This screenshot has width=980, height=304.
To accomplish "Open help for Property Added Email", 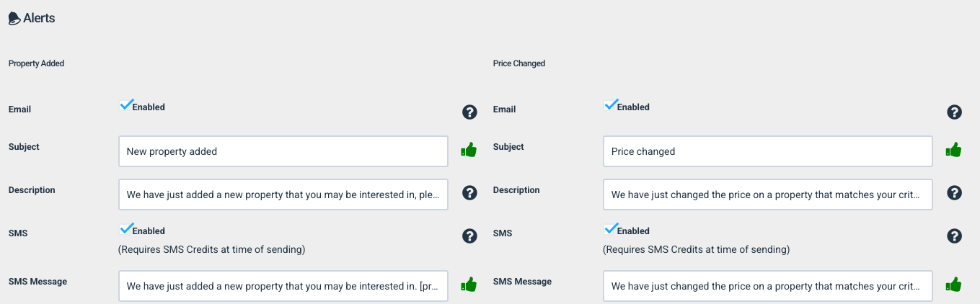I will pos(469,112).
